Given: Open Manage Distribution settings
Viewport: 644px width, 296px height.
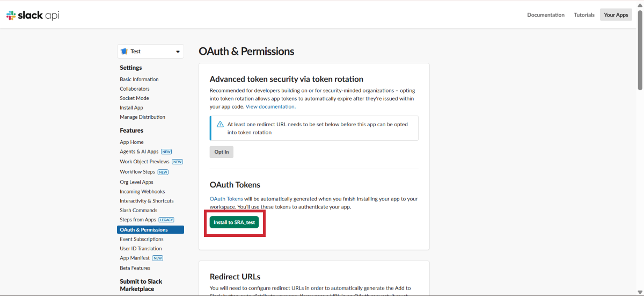Looking at the screenshot, I should [142, 117].
